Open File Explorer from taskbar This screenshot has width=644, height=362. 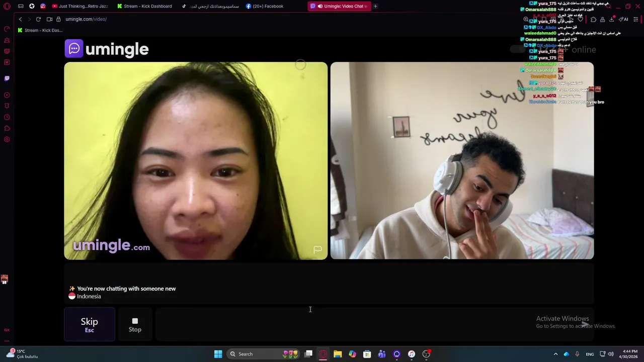pyautogui.click(x=338, y=354)
